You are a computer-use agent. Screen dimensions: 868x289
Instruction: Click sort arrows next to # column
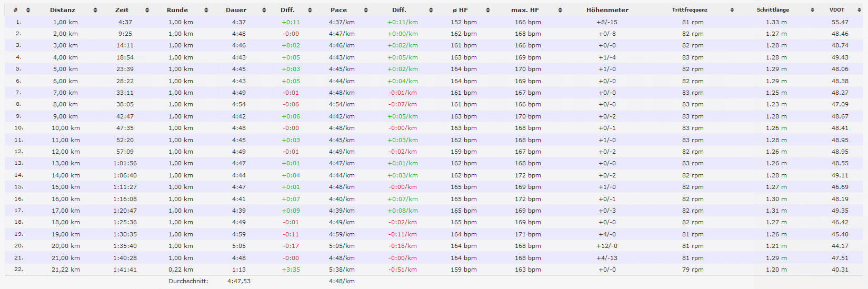(28, 10)
